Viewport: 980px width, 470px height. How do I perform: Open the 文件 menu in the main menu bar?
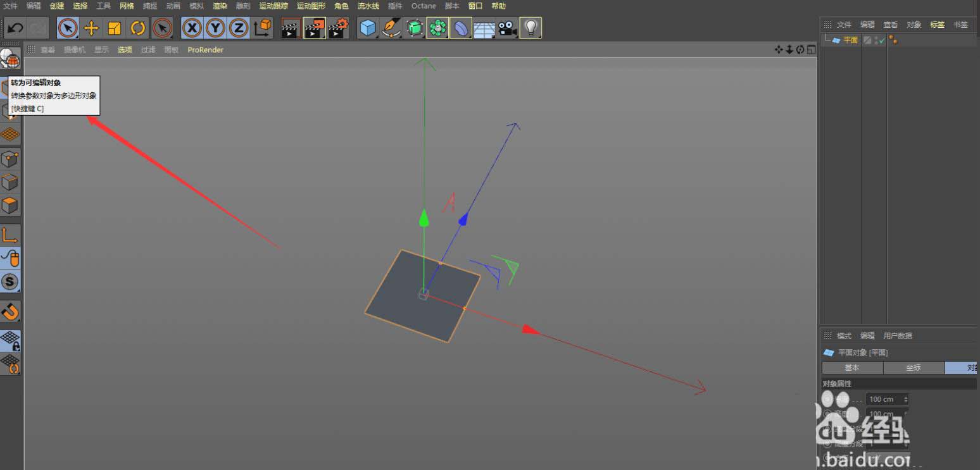[x=11, y=6]
